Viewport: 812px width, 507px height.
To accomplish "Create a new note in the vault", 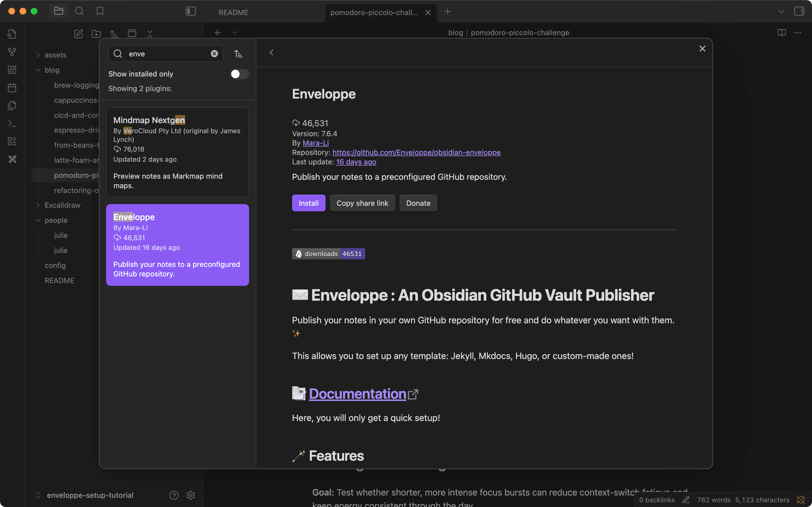I will 78,34.
